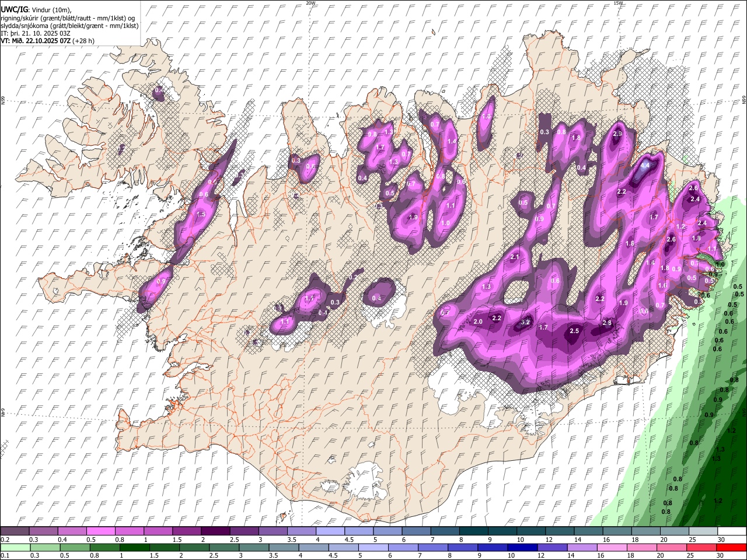The width and height of the screenshot is (747, 560).
Task: Select upper legend swatch between 0.2 and 0.3
Action: [x=15, y=531]
